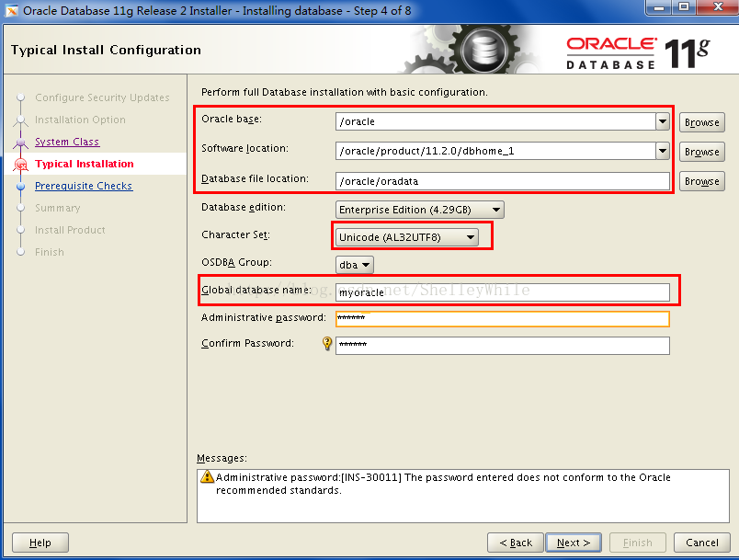Minimize the installer window

pos(659,7)
